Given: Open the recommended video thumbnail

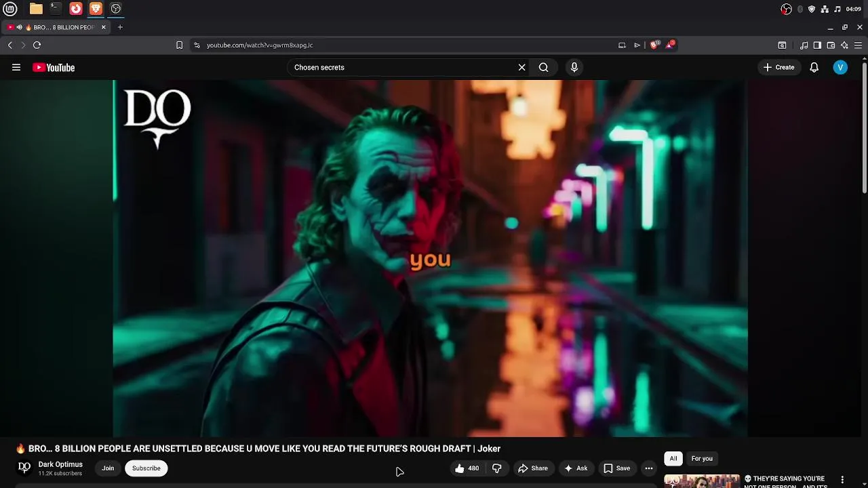Looking at the screenshot, I should click(x=702, y=481).
